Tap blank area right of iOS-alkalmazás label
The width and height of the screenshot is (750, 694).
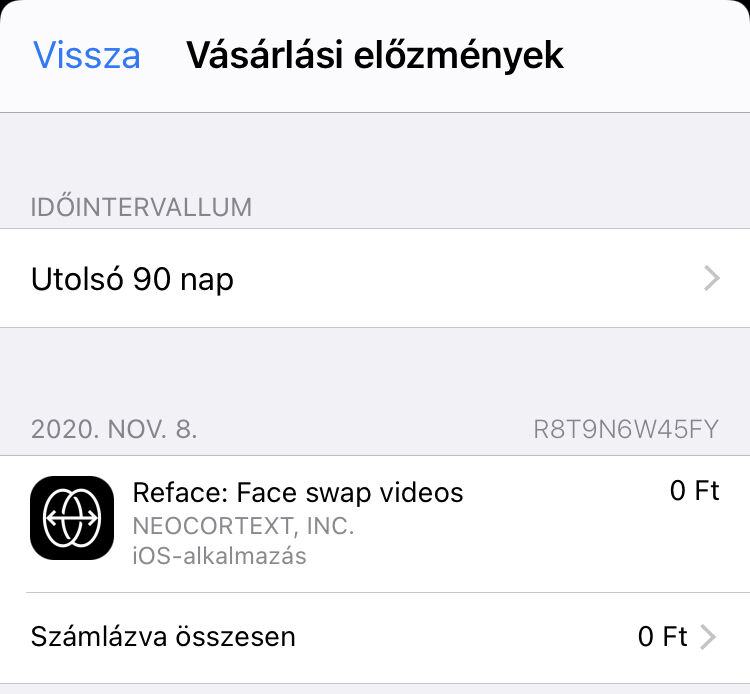click(x=500, y=556)
